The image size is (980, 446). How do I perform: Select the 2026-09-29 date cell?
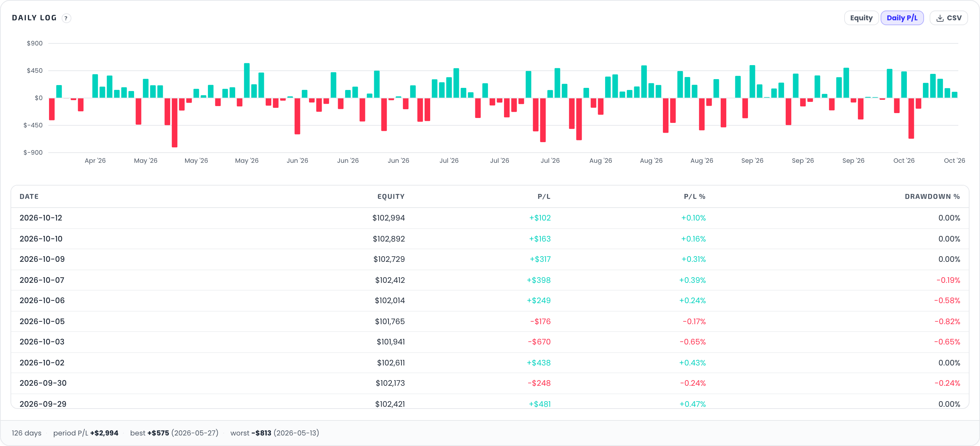[43, 404]
